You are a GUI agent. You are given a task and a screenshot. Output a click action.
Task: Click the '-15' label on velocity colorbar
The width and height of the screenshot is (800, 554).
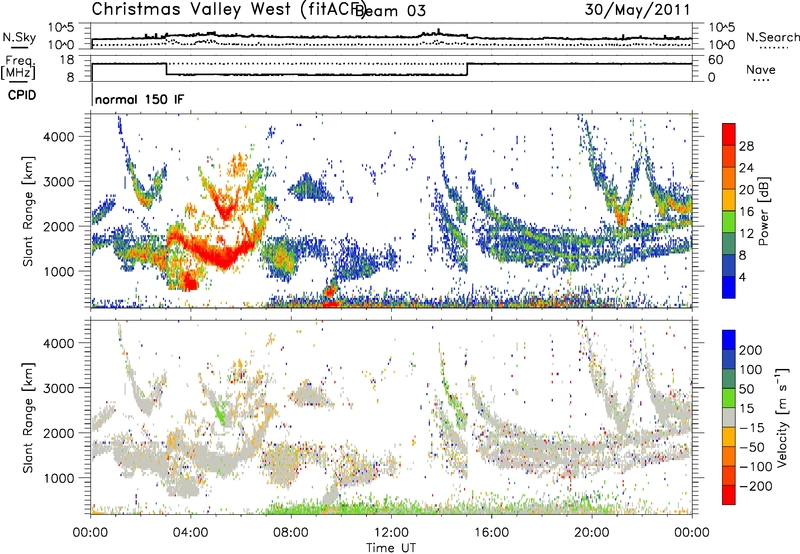[752, 427]
